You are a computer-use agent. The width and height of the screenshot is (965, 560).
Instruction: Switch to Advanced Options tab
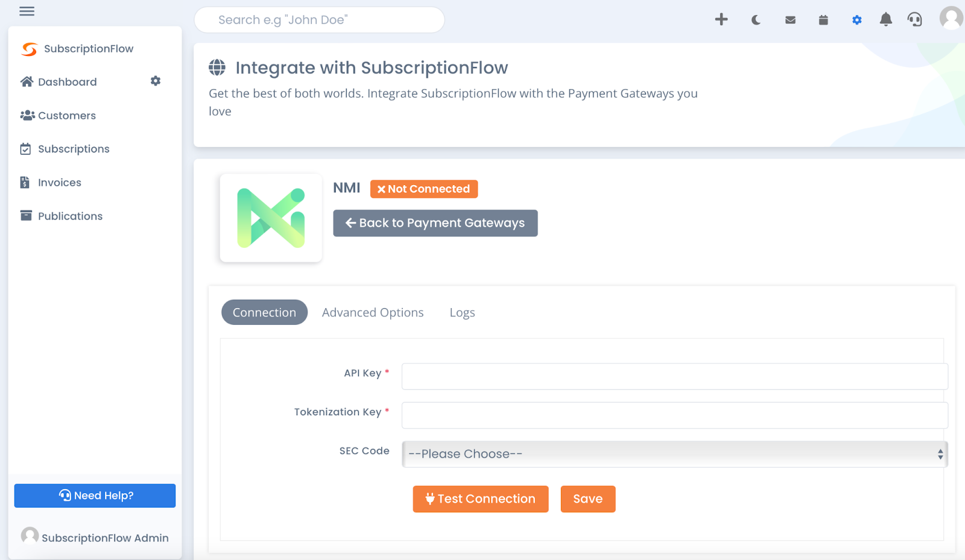coord(373,312)
